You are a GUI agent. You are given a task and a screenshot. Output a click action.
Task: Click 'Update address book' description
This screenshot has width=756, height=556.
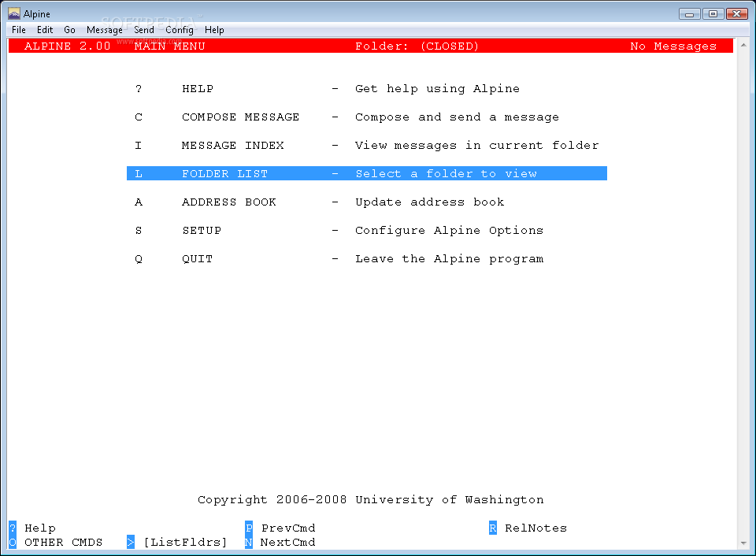pyautogui.click(x=430, y=202)
